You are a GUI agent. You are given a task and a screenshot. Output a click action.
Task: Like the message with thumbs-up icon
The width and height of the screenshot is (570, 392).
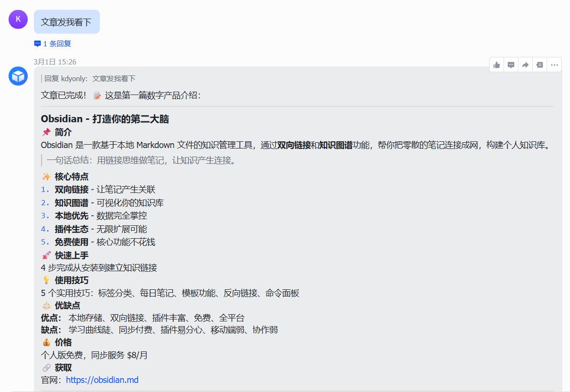[x=496, y=65]
